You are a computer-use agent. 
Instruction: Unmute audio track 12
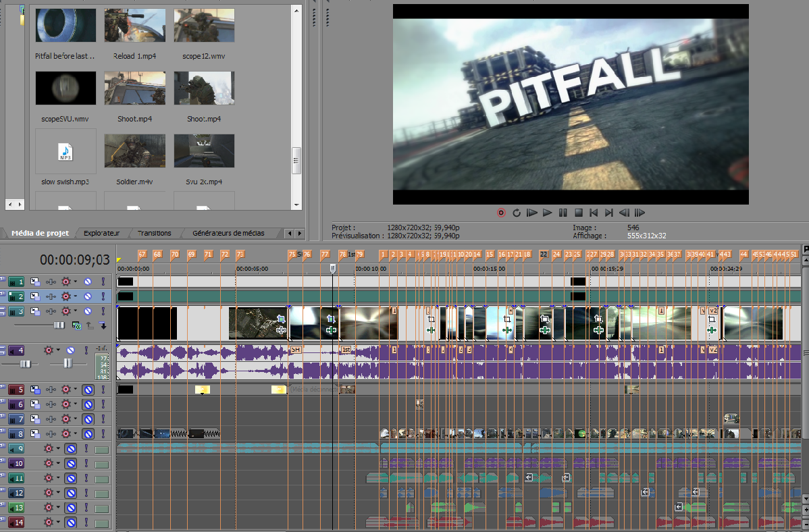[71, 493]
